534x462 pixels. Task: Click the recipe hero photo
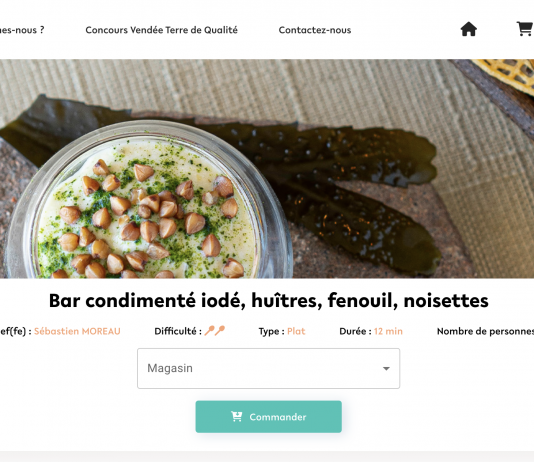267,169
